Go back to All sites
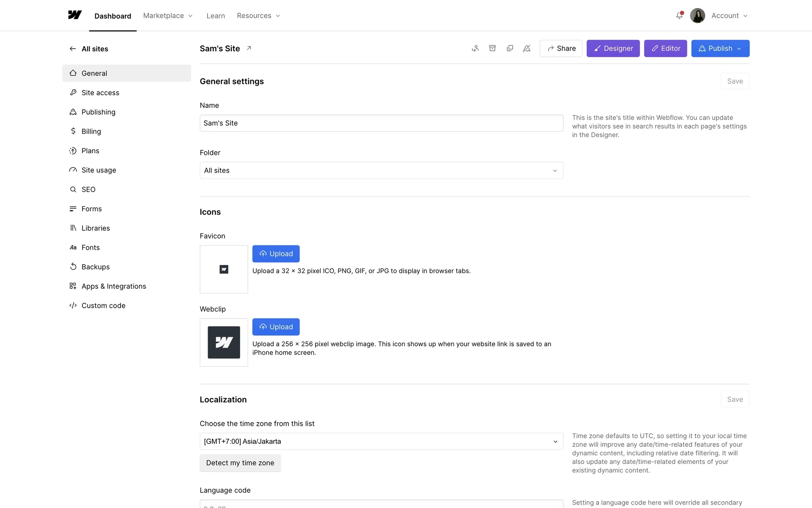Viewport: 812px width, 508px height. 89,49
